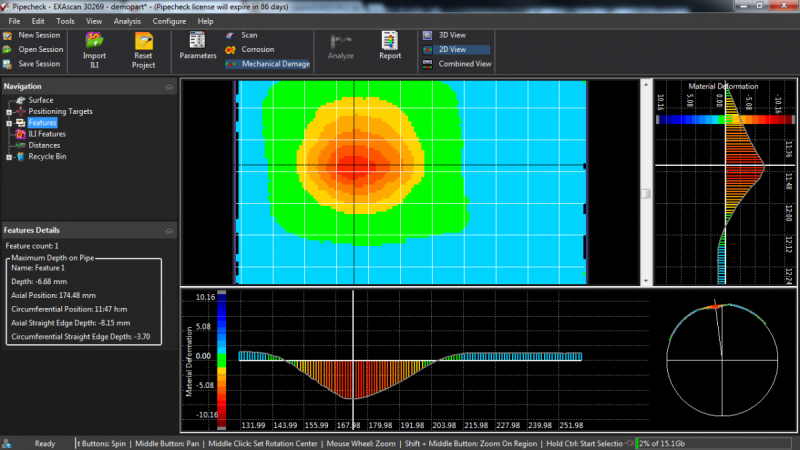Click the Reset Project icon
The height and width of the screenshot is (450, 800).
coord(143,42)
